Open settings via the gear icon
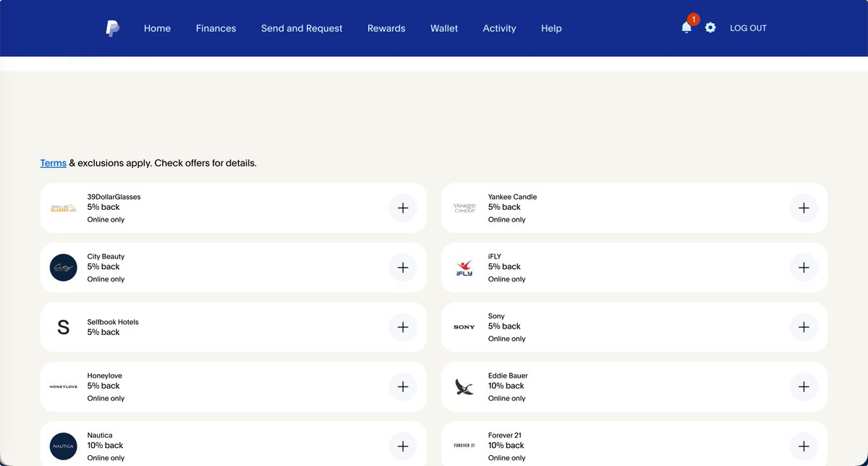 (x=710, y=27)
